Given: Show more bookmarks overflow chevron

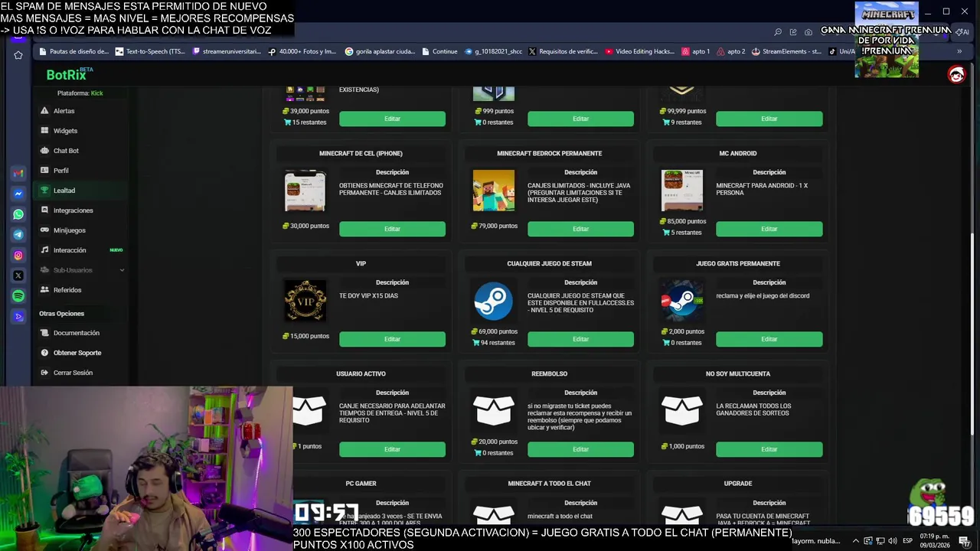Looking at the screenshot, I should 959,52.
